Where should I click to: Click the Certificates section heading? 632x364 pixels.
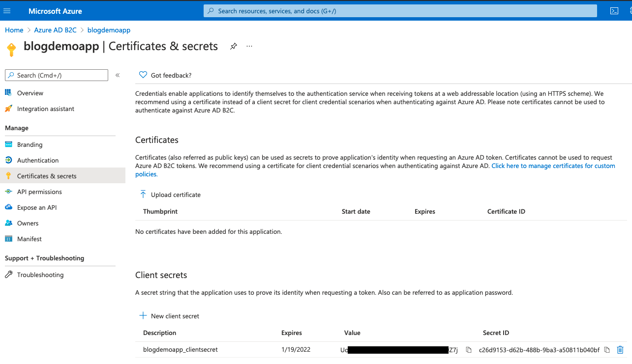157,140
